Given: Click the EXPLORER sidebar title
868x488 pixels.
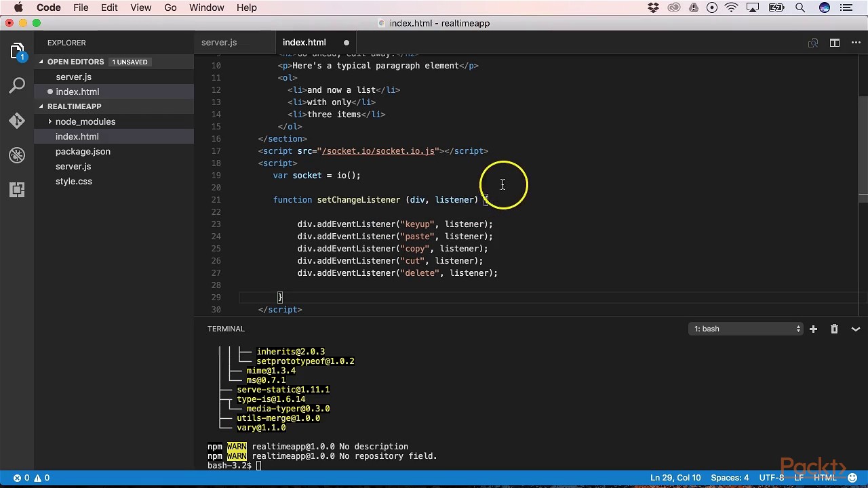Looking at the screenshot, I should pos(66,43).
